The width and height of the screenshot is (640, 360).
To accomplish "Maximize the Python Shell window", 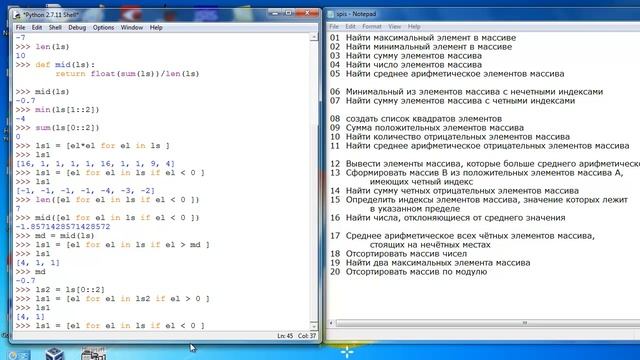I will point(288,13).
